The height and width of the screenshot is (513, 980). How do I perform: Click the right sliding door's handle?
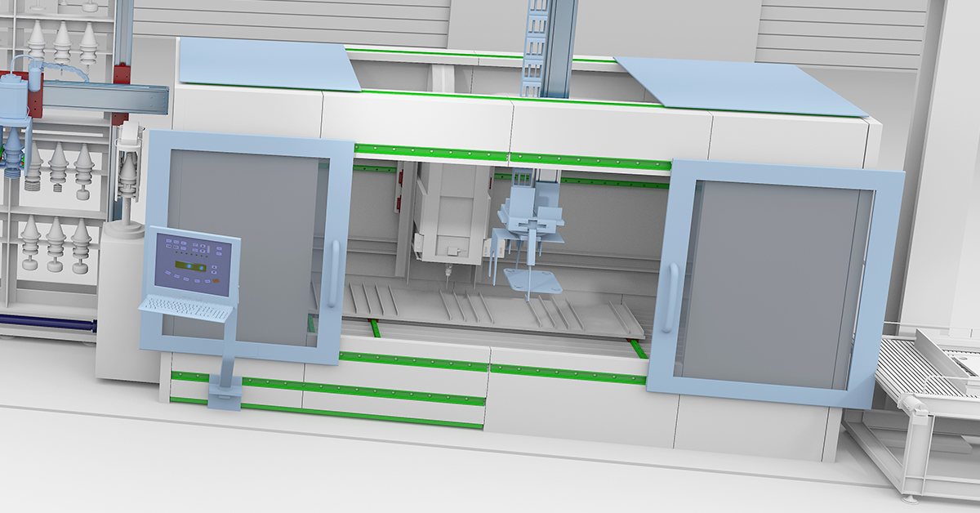669,298
